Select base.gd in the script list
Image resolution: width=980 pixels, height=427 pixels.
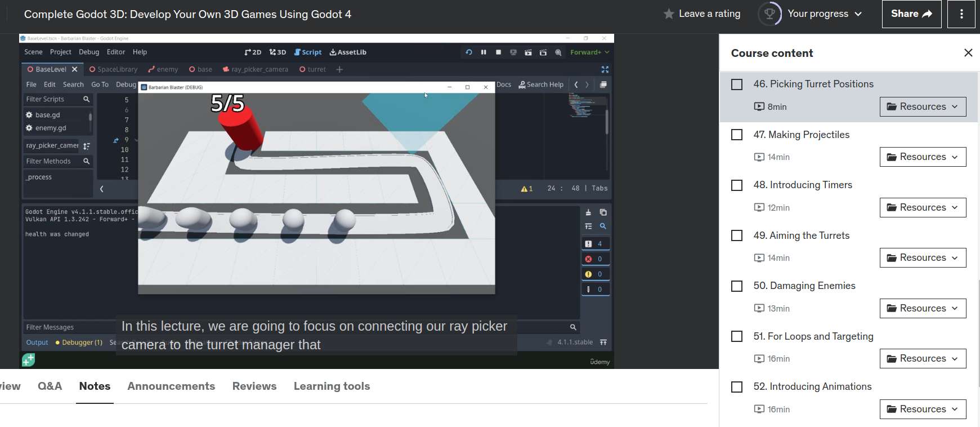(47, 115)
